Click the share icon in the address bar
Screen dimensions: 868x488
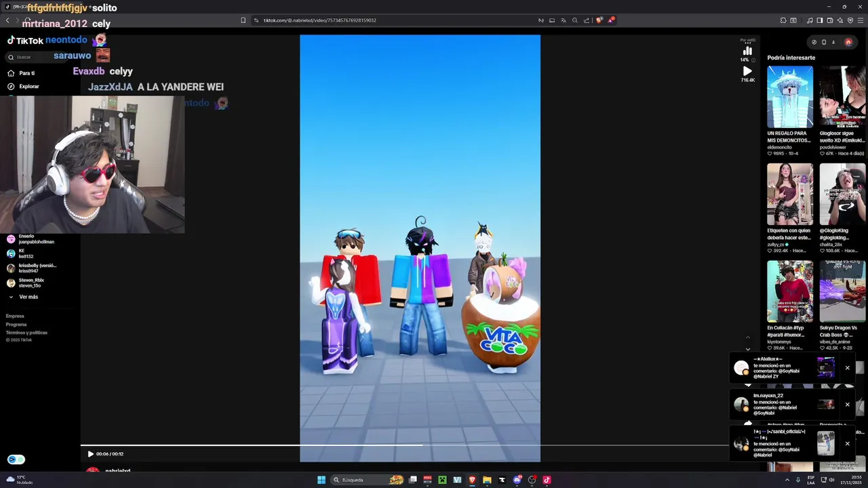[x=587, y=20]
